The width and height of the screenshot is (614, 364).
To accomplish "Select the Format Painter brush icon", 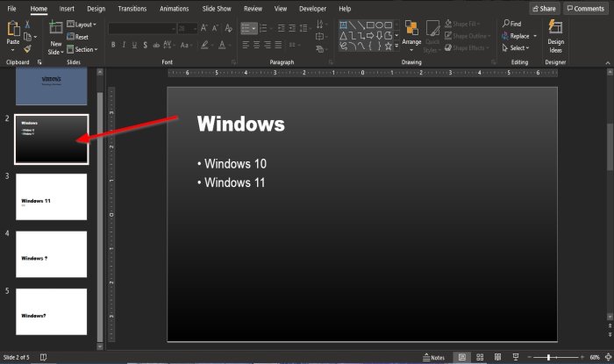I will [28, 49].
